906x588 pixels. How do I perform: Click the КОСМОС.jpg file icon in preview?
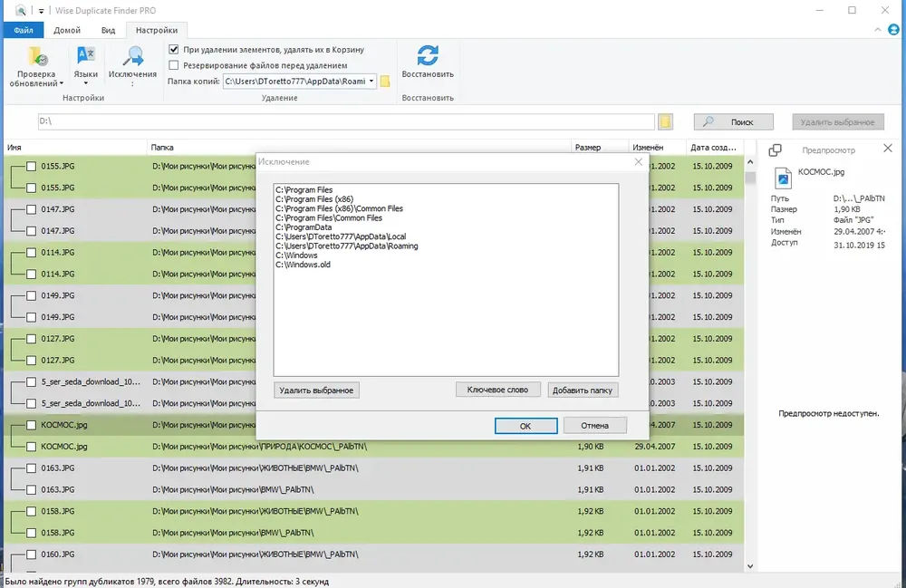(783, 178)
